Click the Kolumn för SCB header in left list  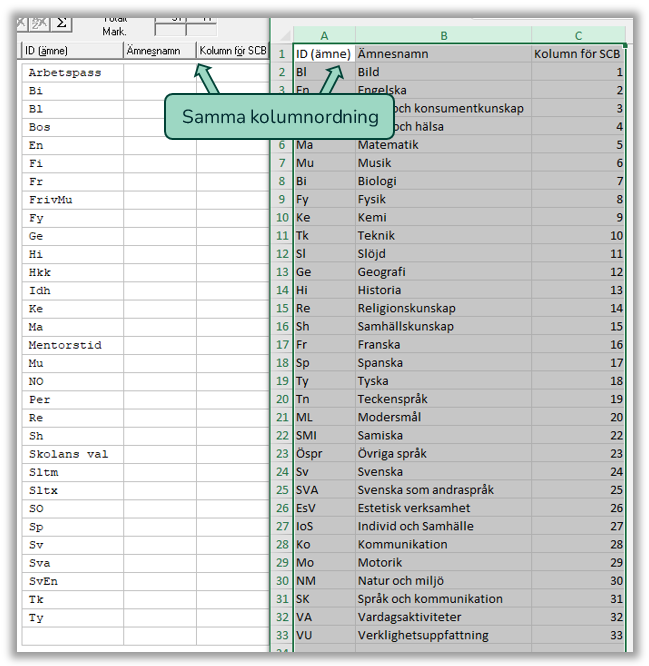coord(232,50)
